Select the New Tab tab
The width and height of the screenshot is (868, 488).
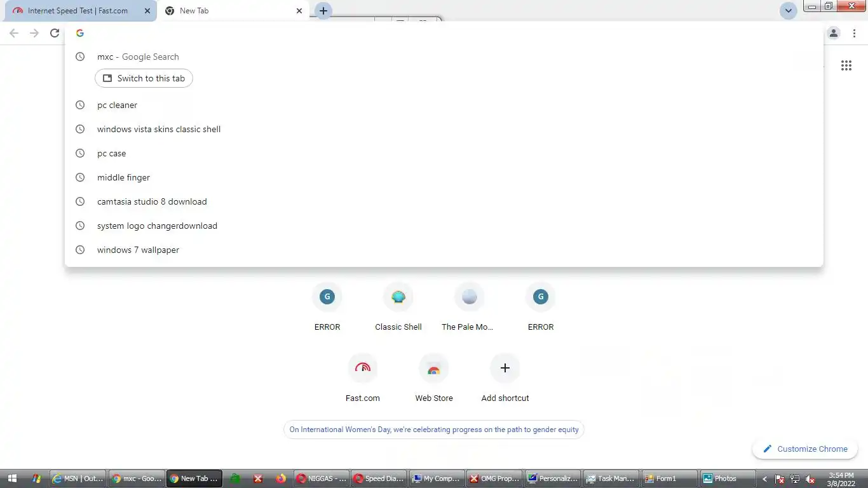coord(233,11)
